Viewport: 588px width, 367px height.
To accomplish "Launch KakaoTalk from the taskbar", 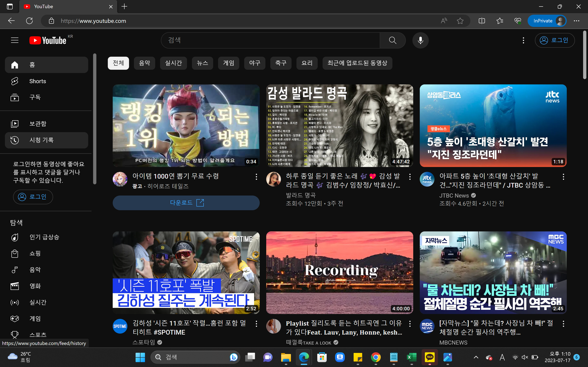I will tap(430, 357).
